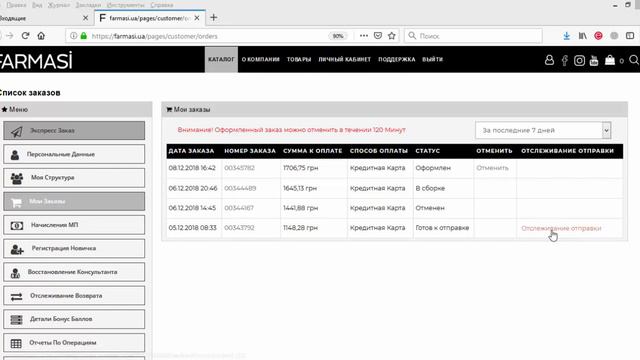Open the library bookmarks icon
The width and height of the screenshot is (640, 360).
[582, 36]
